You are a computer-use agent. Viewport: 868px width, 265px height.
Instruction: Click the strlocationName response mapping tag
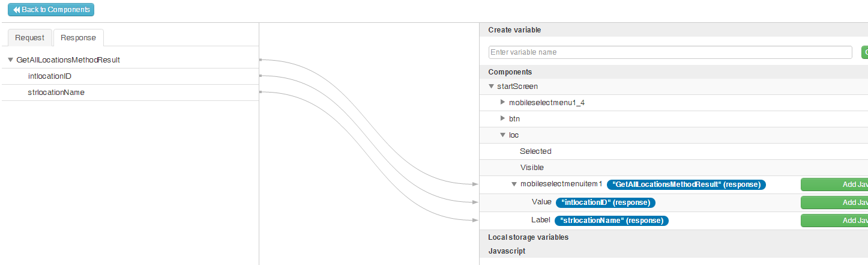[611, 221]
